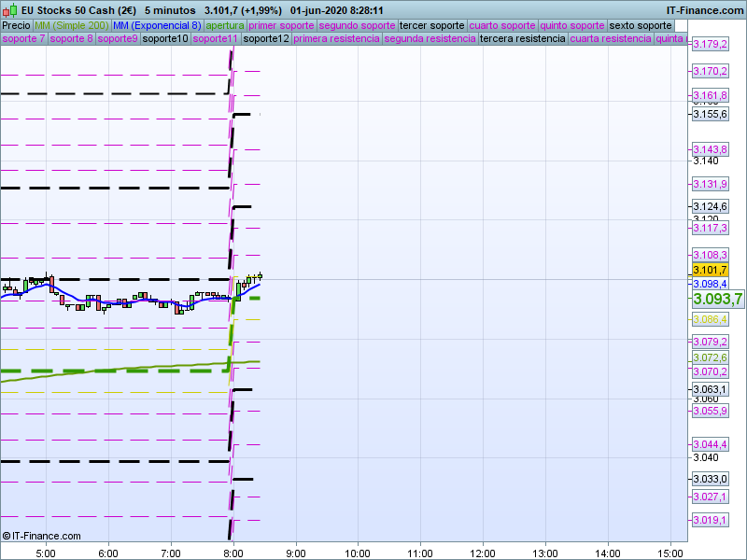Click the segunda resistencia label

[430, 38]
